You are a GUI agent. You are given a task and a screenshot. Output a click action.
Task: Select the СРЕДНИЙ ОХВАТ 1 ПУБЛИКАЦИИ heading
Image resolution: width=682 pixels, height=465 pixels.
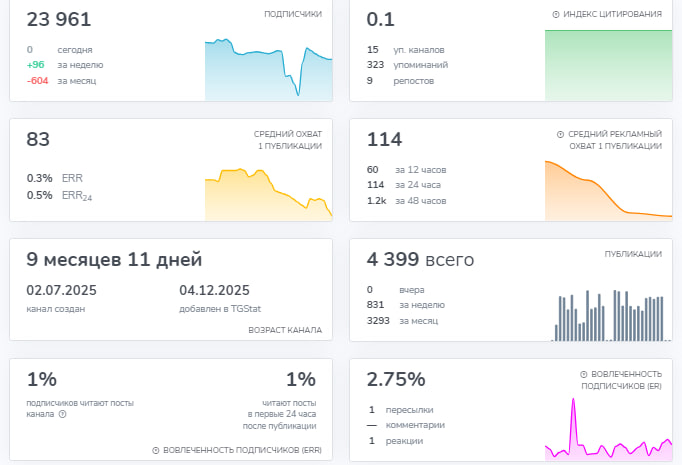click(x=288, y=139)
